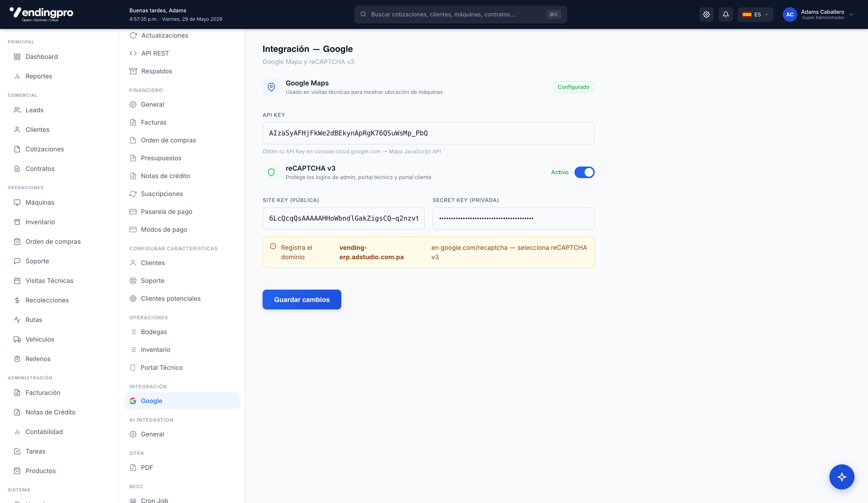Image resolution: width=868 pixels, height=503 pixels.
Task: Open the floating AI assistant sparkle button
Action: [x=842, y=477]
